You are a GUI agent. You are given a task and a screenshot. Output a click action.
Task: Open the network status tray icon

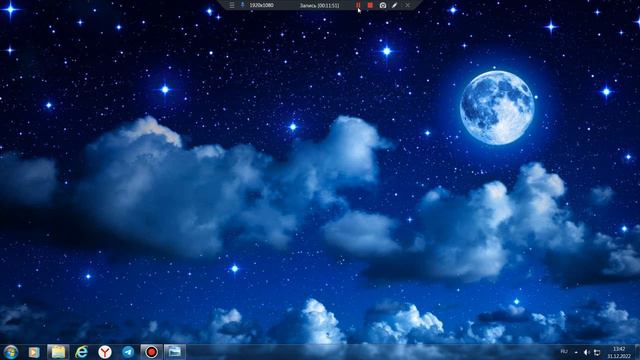pyautogui.click(x=597, y=352)
